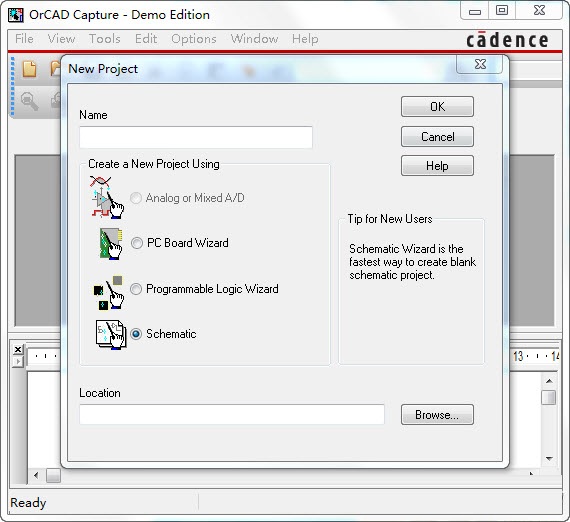Click the Analog or Mixed A/D icon
This screenshot has width=570, height=522.
click(x=107, y=197)
